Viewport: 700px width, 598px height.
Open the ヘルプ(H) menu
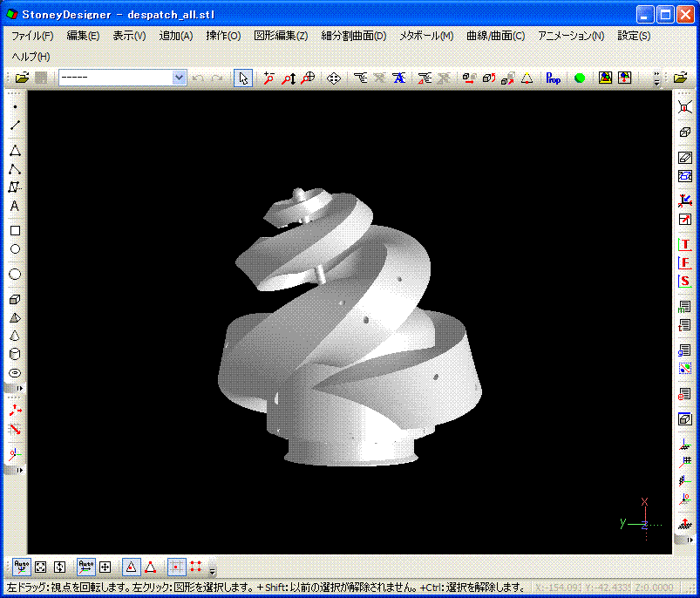point(31,57)
